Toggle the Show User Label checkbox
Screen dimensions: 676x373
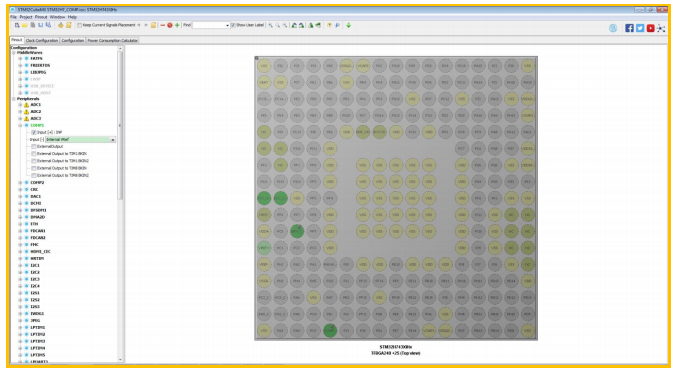(x=233, y=25)
